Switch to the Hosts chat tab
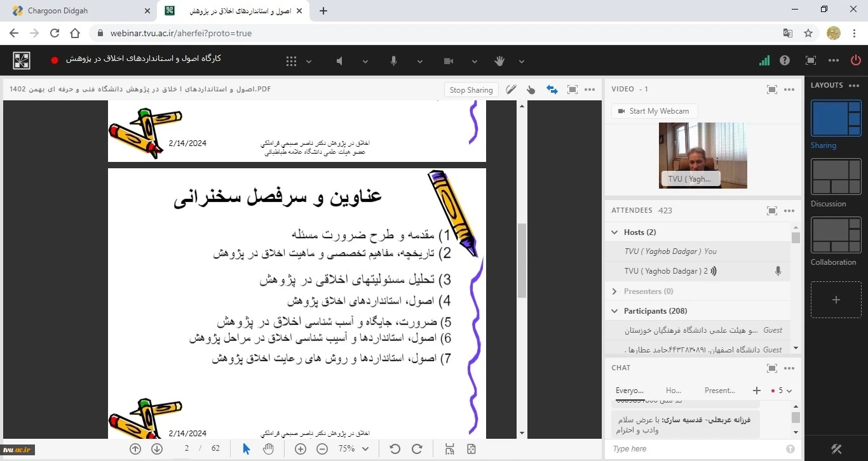868x461 pixels. [674, 391]
